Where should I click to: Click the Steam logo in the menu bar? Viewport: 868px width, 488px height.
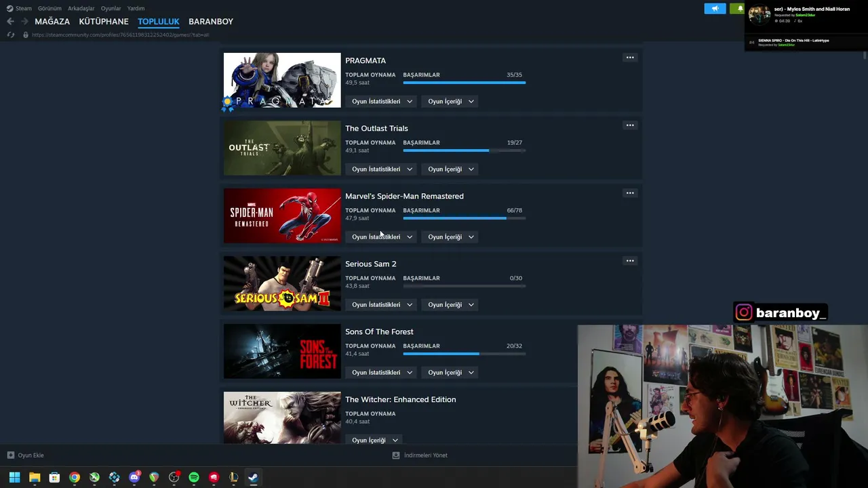coord(9,8)
